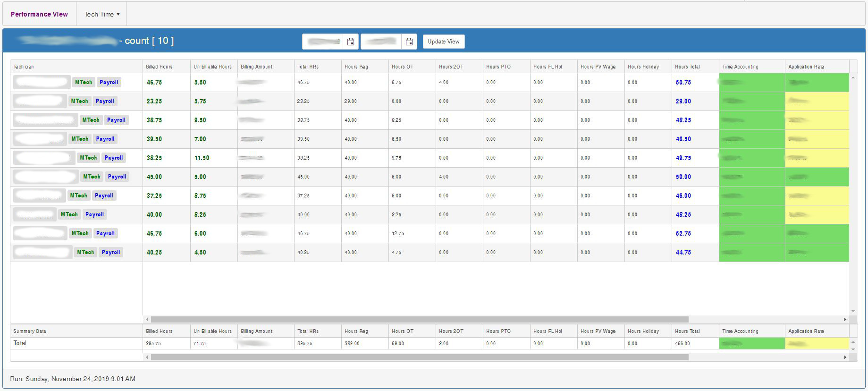Click summary grid horizontal scrollbar thumb
This screenshot has height=391, width=868.
pos(420,357)
